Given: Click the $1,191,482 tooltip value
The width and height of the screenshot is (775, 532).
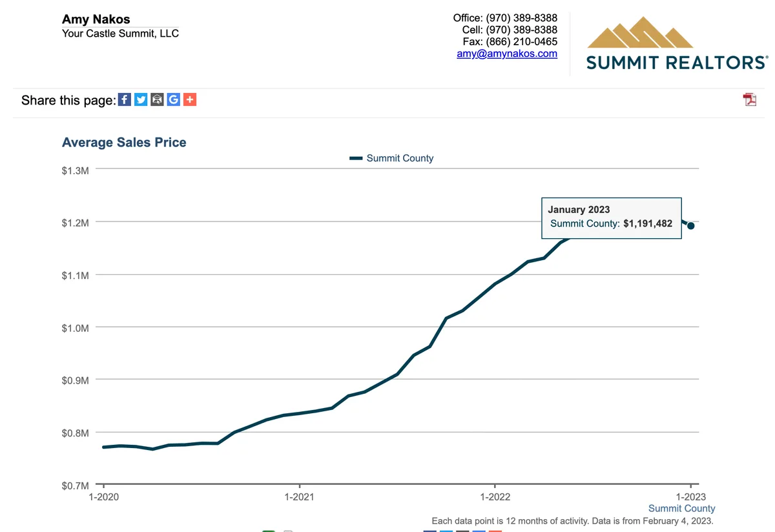Looking at the screenshot, I should pyautogui.click(x=648, y=223).
